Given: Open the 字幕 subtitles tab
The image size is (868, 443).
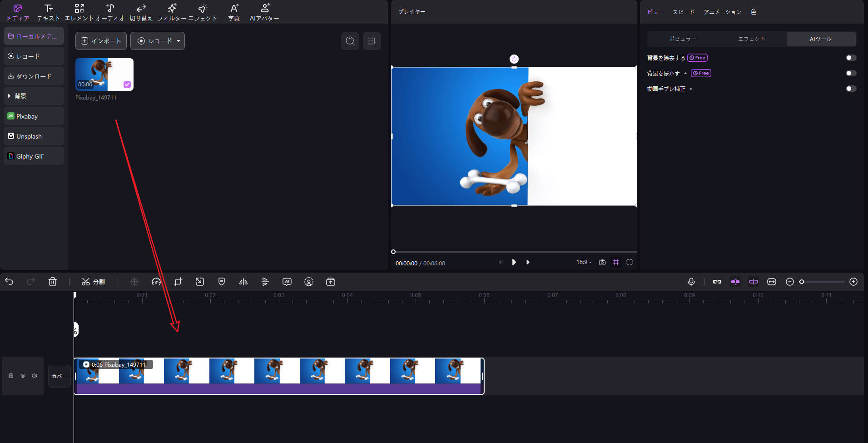Looking at the screenshot, I should [x=234, y=12].
